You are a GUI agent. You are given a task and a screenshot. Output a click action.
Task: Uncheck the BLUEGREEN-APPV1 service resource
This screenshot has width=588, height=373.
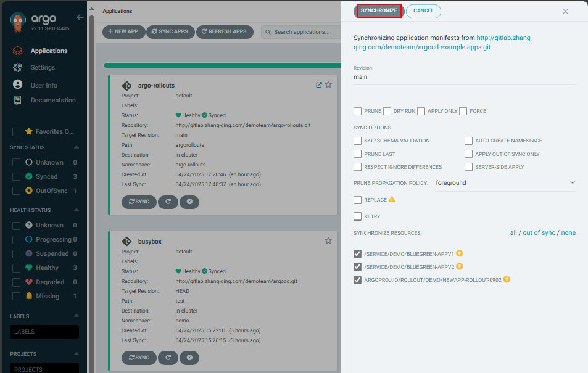pos(357,254)
